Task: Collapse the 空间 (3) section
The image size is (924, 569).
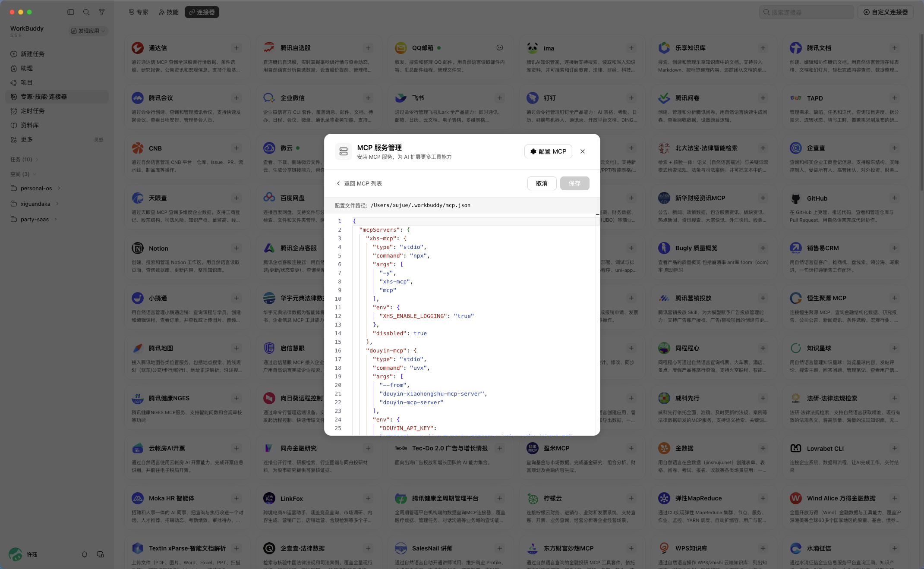Action: (x=23, y=174)
